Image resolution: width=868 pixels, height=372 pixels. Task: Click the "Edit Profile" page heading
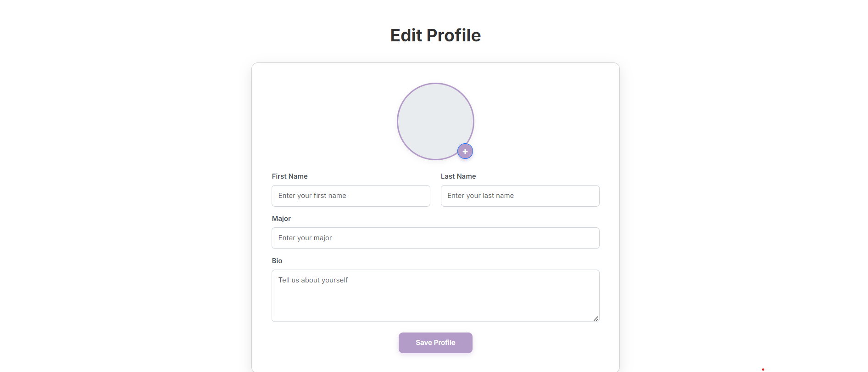(435, 35)
